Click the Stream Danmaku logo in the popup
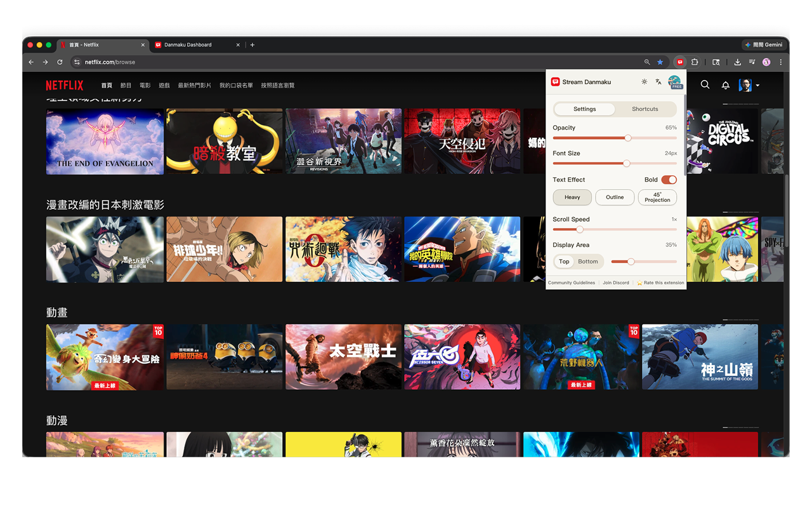The width and height of the screenshot is (812, 508). click(x=555, y=82)
